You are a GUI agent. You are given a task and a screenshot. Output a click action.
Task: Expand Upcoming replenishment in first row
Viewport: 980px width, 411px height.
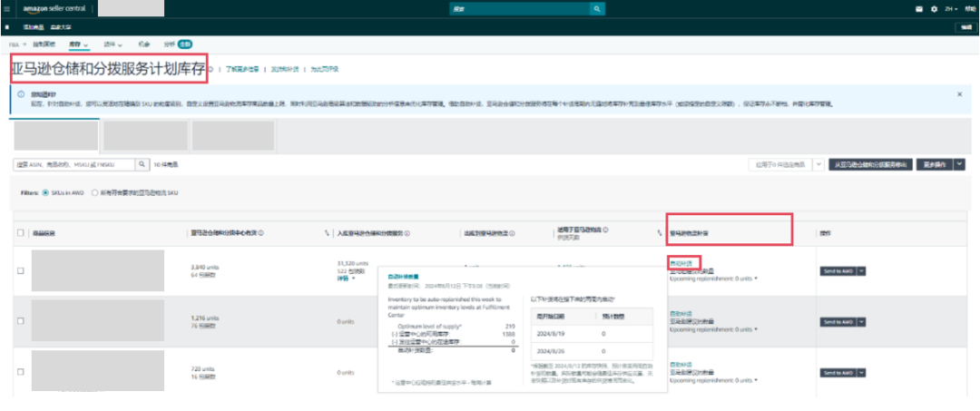(x=713, y=279)
